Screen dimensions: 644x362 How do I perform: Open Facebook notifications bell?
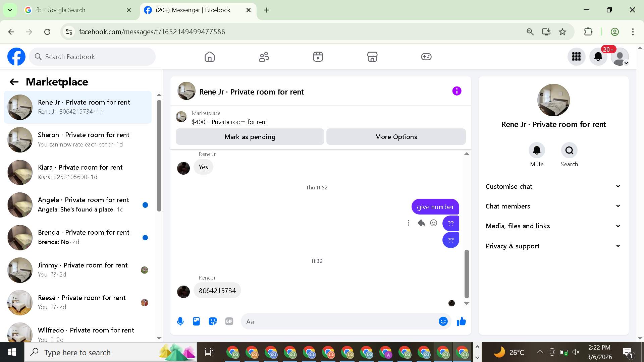point(598,57)
